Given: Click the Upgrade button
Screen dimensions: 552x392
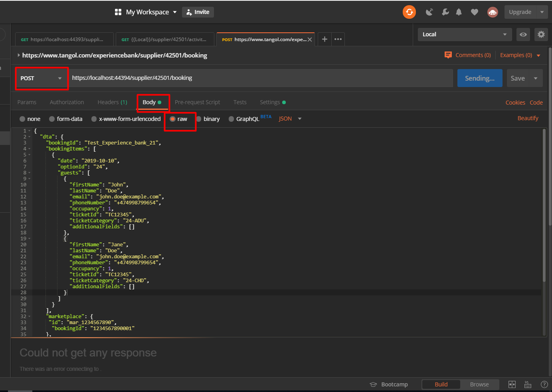Looking at the screenshot, I should tap(520, 12).
